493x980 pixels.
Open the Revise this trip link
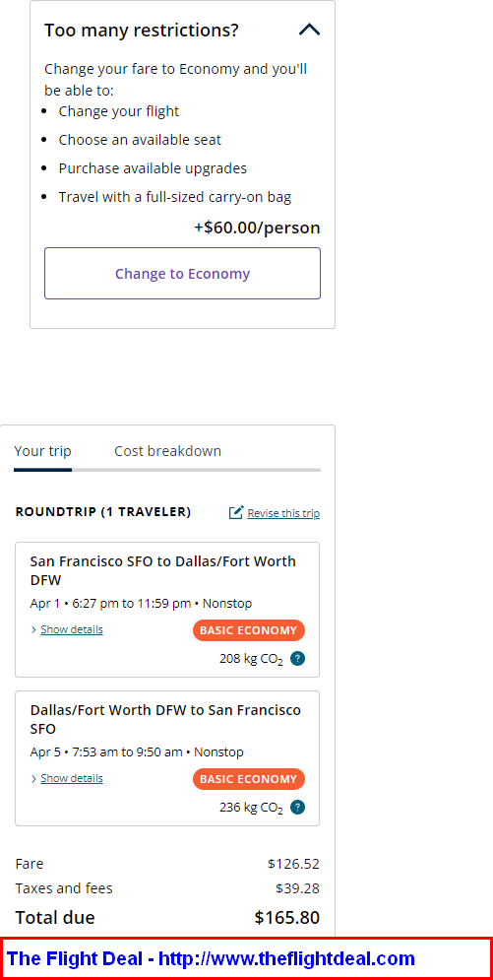click(283, 513)
